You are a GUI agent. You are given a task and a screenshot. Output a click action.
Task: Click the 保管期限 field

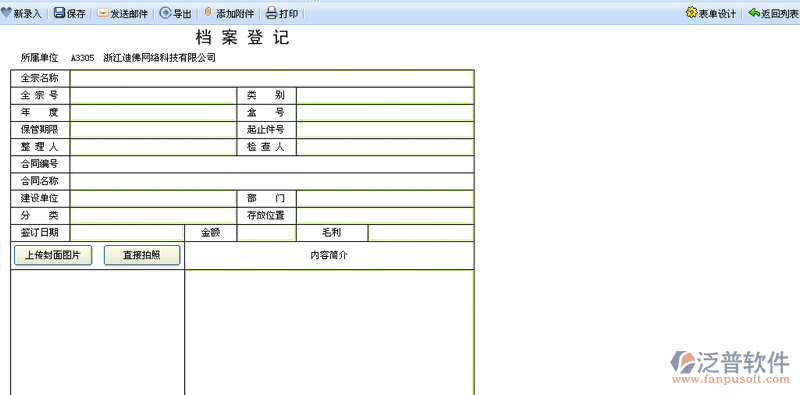(x=153, y=130)
